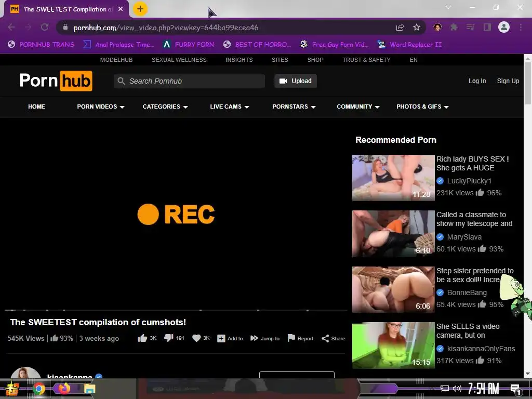Flag the video with the Report icon
Screen dimensions: 532x399
291,338
